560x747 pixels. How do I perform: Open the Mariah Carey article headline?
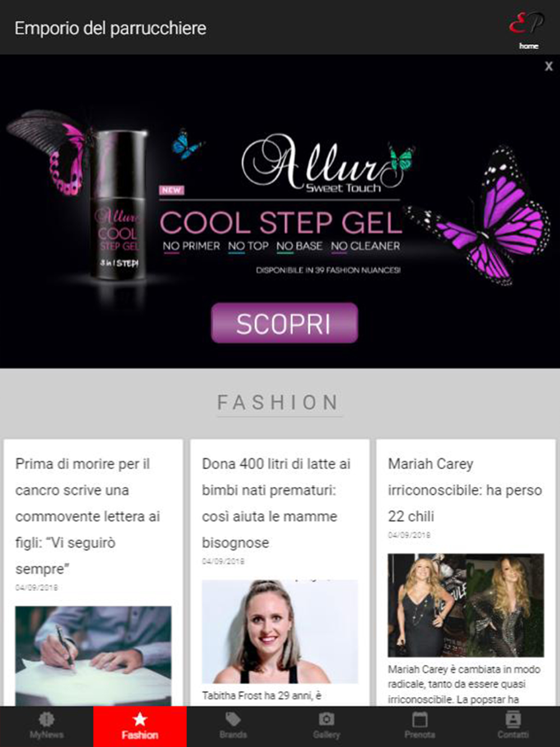click(465, 490)
